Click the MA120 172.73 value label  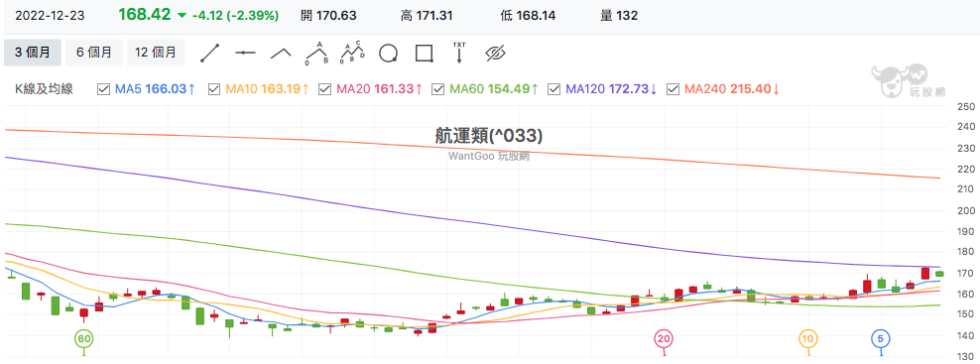click(x=611, y=89)
